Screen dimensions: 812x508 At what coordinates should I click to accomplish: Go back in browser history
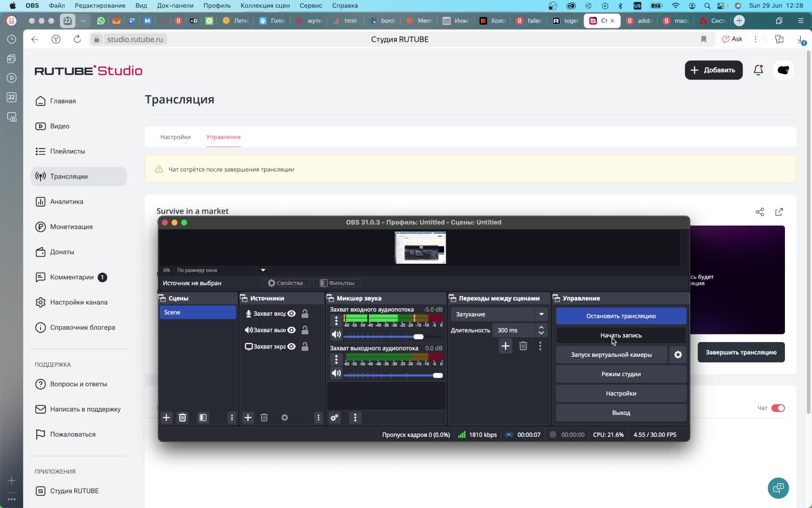[35, 39]
